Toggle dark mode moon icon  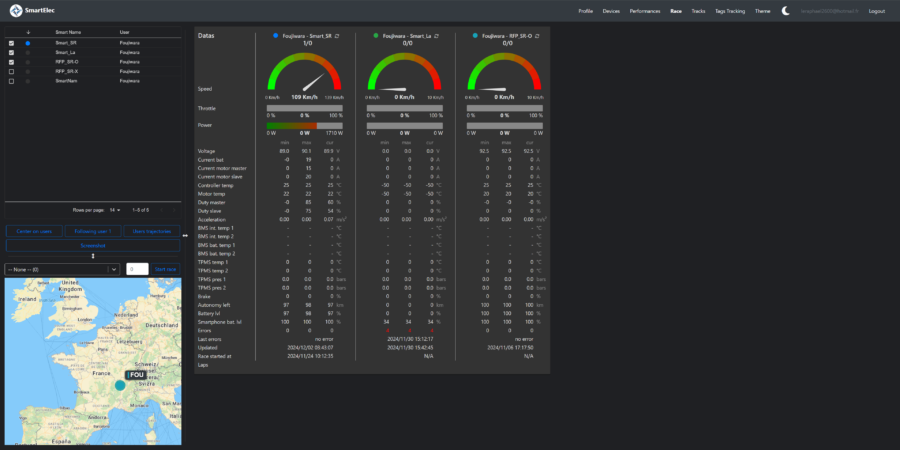(785, 11)
